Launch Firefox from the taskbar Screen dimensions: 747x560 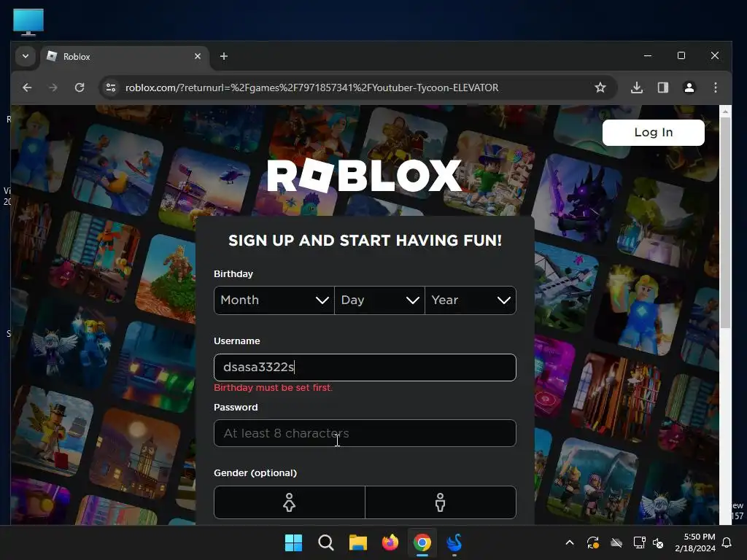[x=390, y=542]
